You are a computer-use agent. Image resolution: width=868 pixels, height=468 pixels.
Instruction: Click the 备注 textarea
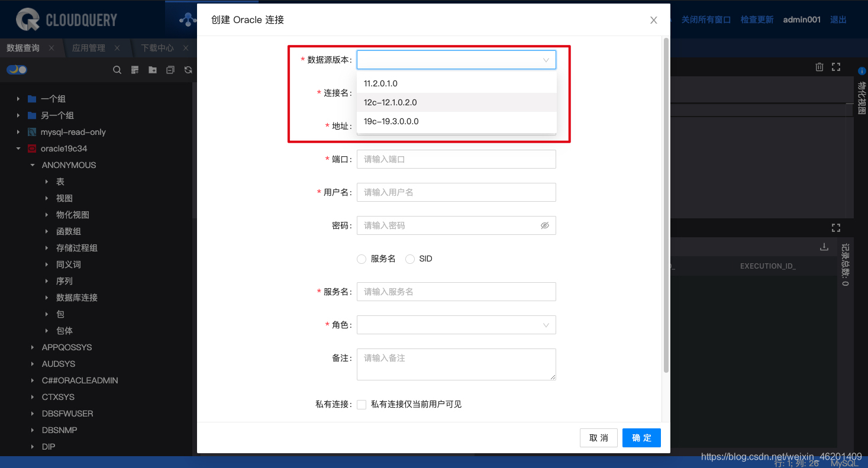click(x=456, y=364)
